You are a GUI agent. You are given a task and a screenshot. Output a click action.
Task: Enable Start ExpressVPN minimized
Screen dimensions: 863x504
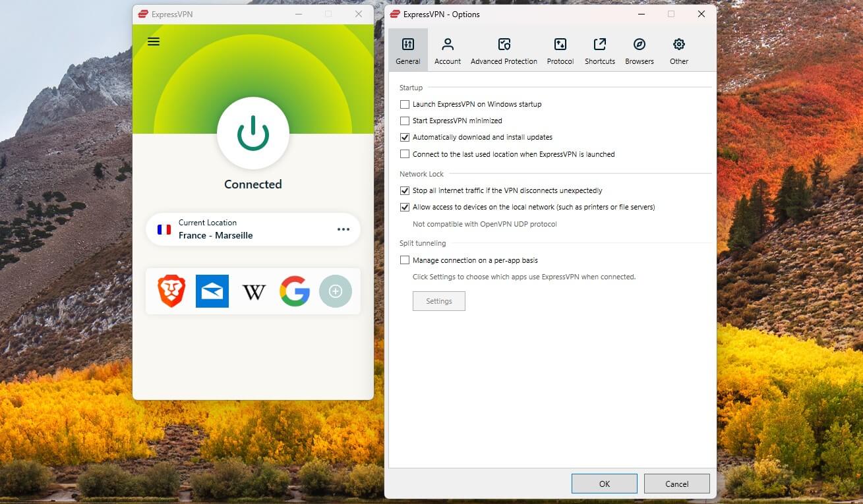coord(405,121)
